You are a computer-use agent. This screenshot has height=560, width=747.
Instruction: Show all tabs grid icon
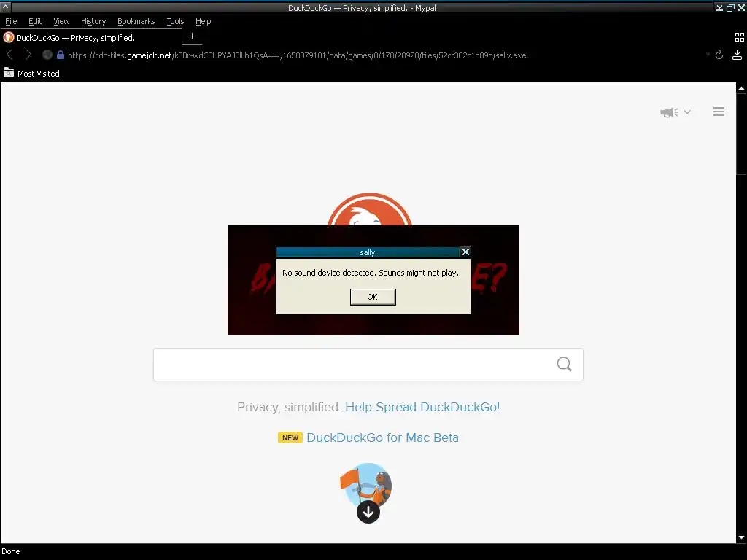point(740,38)
